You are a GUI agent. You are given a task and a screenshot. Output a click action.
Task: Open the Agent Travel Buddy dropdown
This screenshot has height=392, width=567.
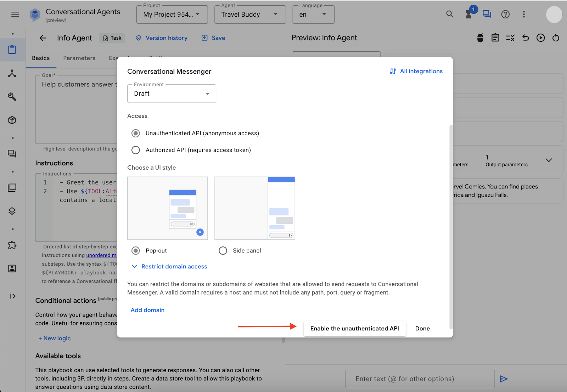click(250, 15)
